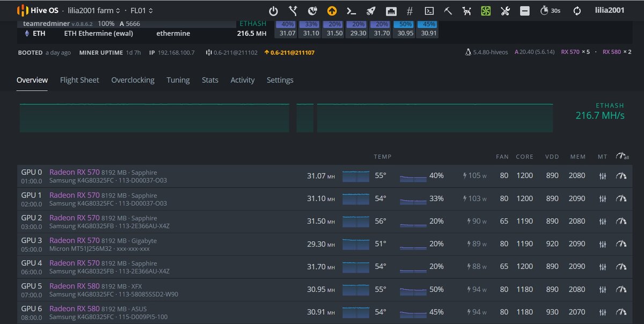Open GPU 5 overclock sliders icon
Image resolution: width=644 pixels, height=324 pixels.
(x=603, y=290)
